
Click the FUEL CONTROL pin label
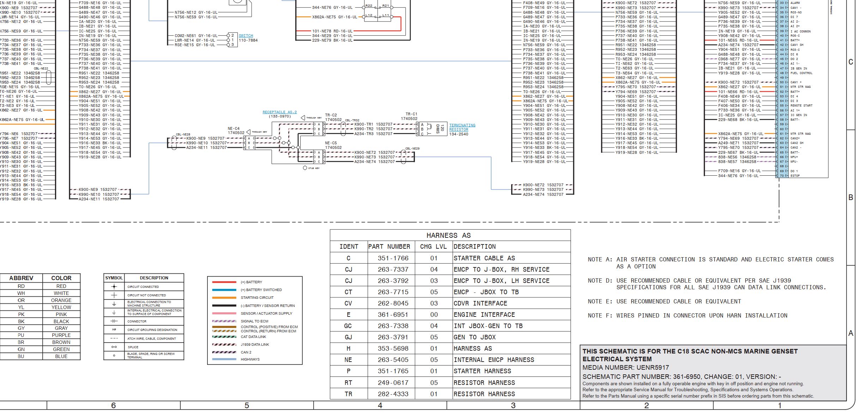tap(801, 73)
